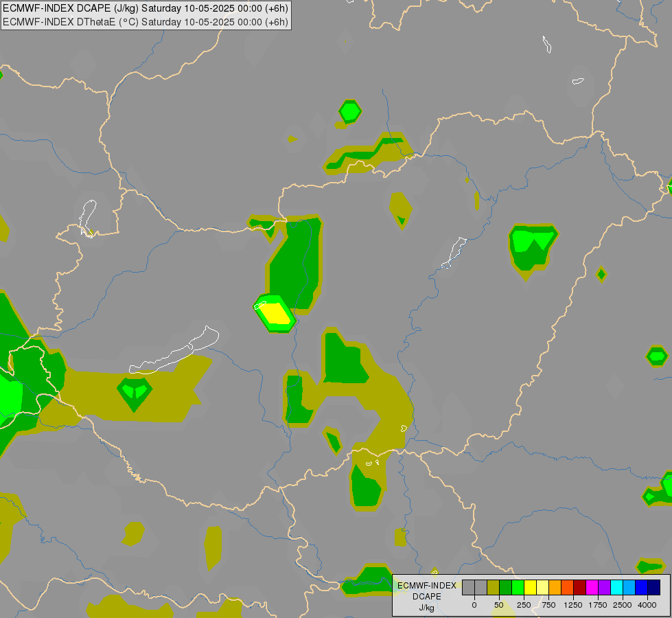Pick the light blue legend swatch

(x=629, y=588)
